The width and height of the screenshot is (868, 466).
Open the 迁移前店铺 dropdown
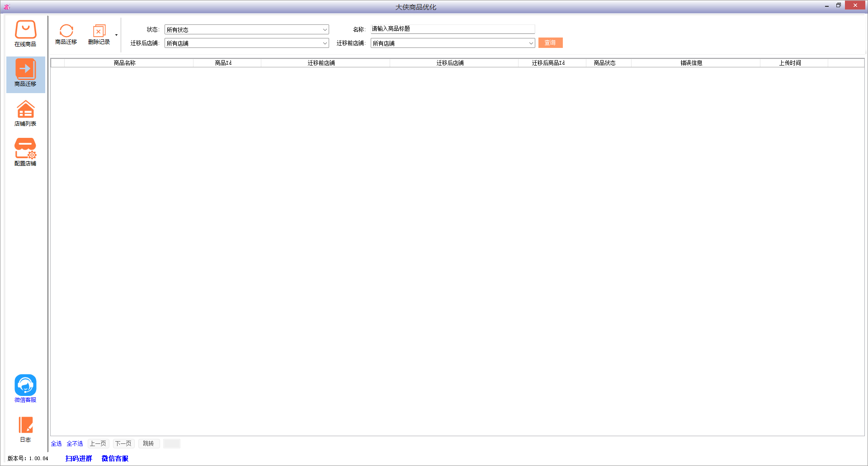pos(453,43)
